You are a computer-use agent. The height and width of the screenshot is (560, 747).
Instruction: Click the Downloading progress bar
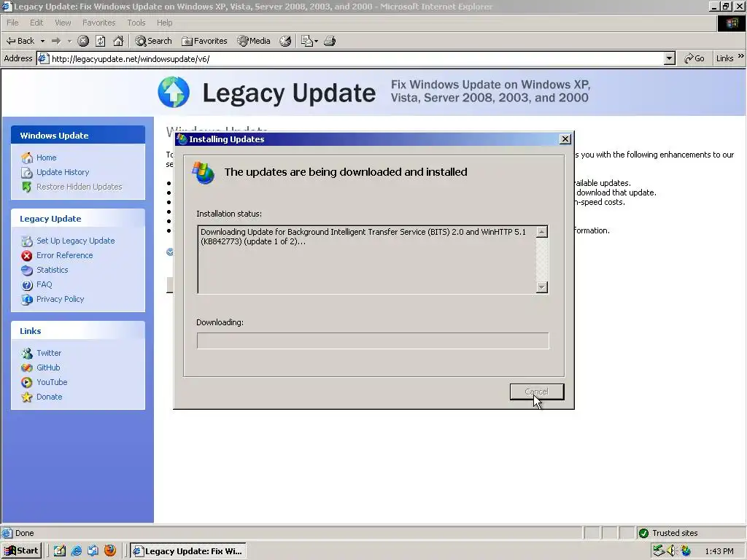pos(373,341)
